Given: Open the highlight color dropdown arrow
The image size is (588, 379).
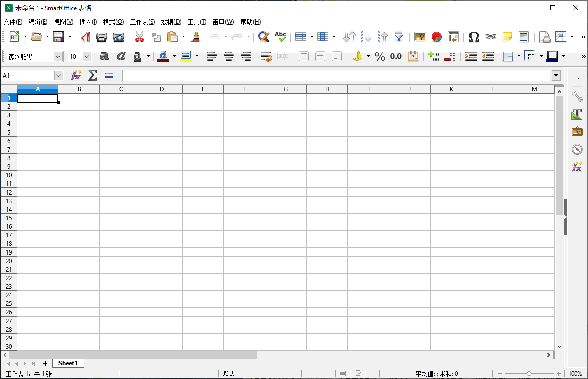Looking at the screenshot, I should [197, 56].
